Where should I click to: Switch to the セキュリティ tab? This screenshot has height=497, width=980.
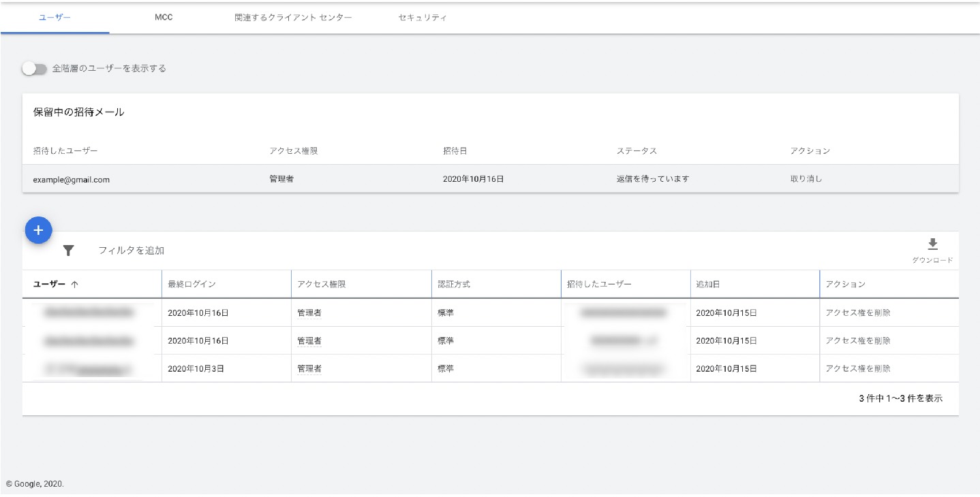423,18
